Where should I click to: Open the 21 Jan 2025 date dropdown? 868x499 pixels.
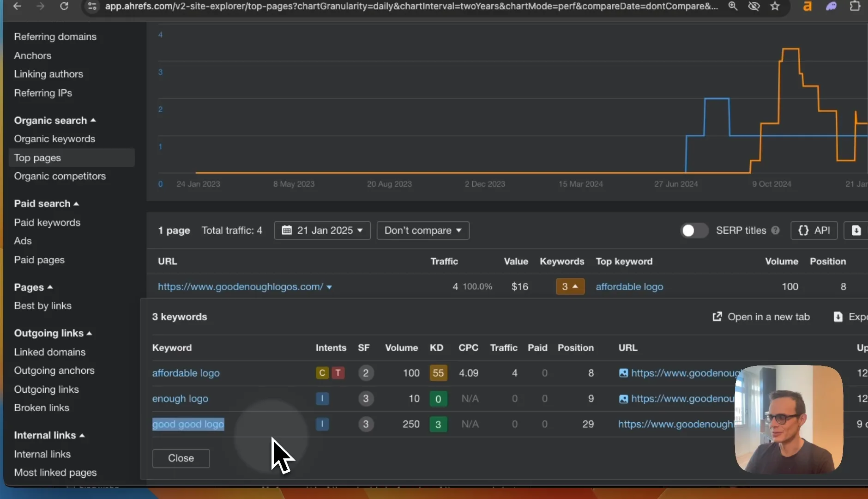(x=322, y=230)
